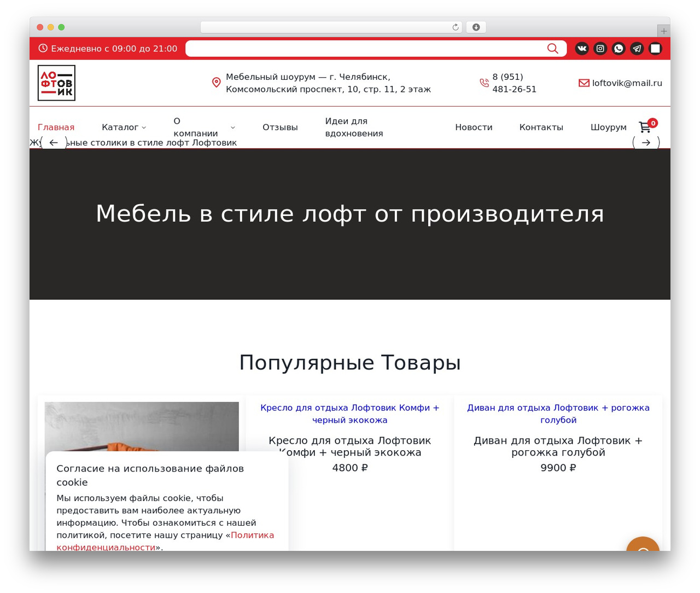Go to the Шоурум page
The image size is (700, 593).
point(609,127)
